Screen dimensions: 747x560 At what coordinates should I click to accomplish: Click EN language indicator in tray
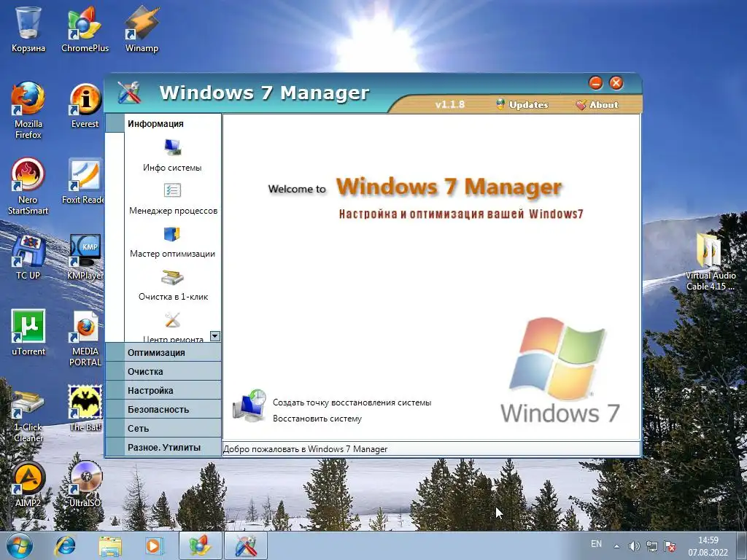click(596, 544)
